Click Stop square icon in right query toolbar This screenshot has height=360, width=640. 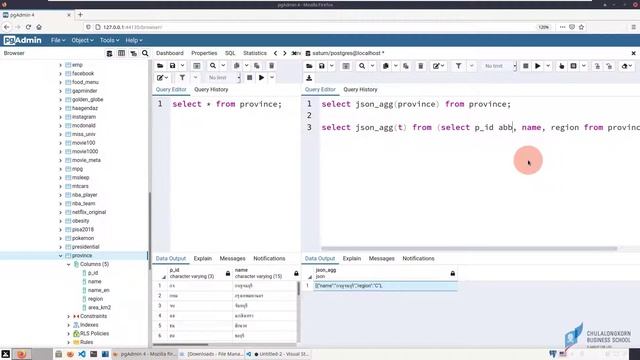526,66
